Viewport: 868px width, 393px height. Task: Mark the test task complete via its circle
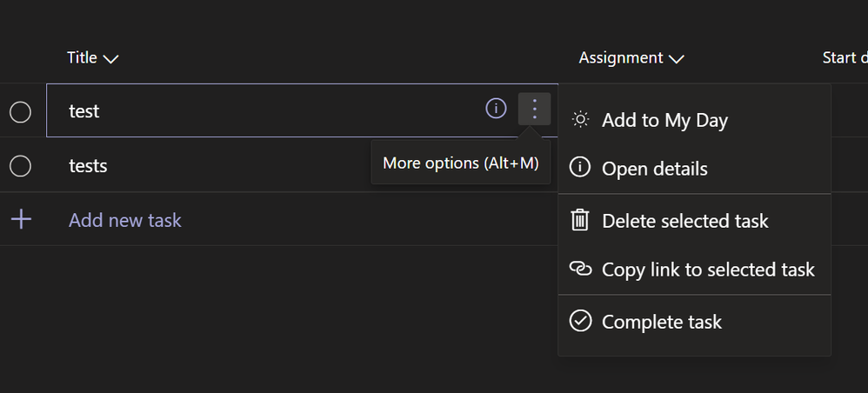pyautogui.click(x=20, y=112)
